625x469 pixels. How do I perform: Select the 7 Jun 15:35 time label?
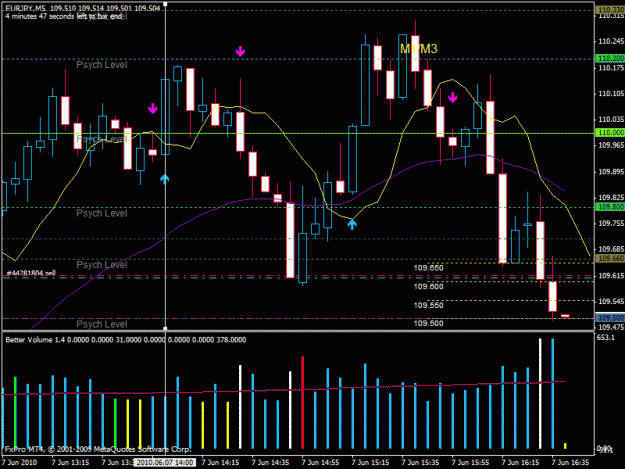point(421,463)
